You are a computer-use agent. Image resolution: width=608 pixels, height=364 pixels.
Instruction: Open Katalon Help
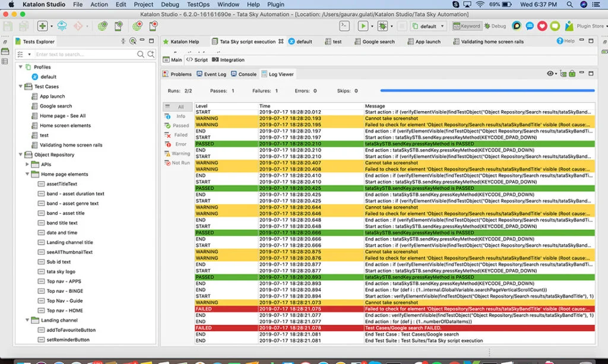185,42
